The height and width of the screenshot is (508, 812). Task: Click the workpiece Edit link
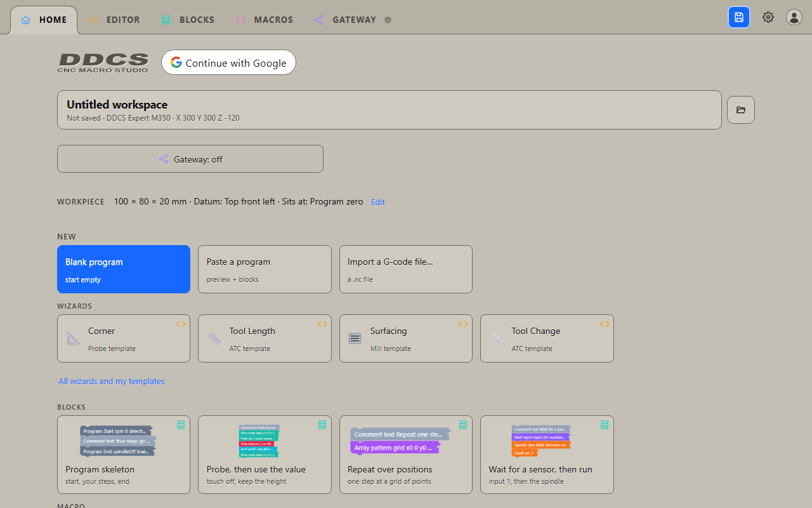[378, 202]
